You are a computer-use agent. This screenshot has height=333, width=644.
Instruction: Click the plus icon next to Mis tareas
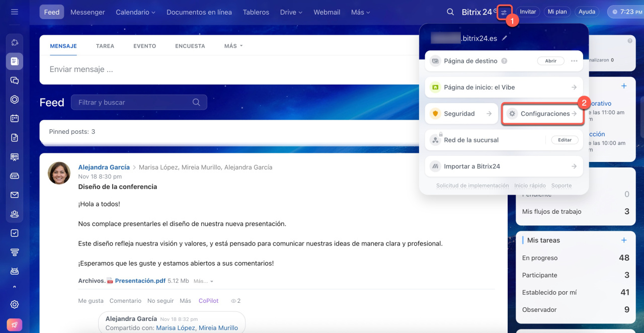[624, 240]
